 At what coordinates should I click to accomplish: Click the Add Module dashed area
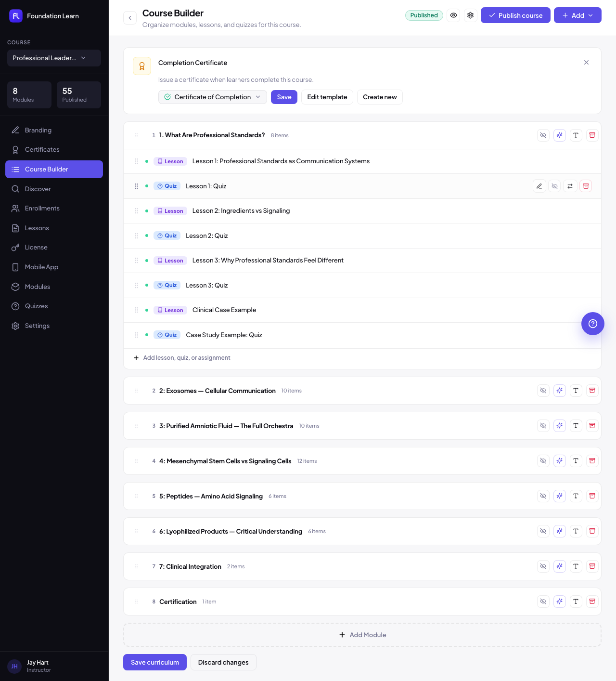tap(362, 635)
